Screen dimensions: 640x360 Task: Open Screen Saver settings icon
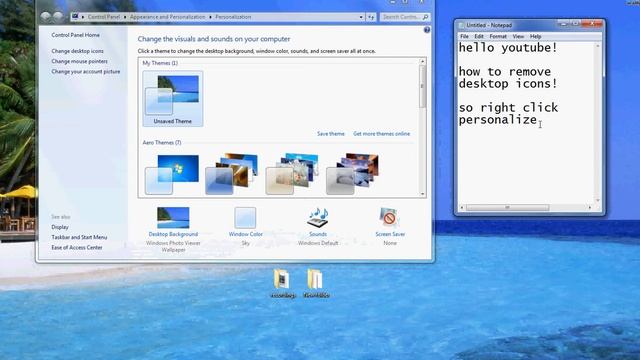(x=390, y=218)
